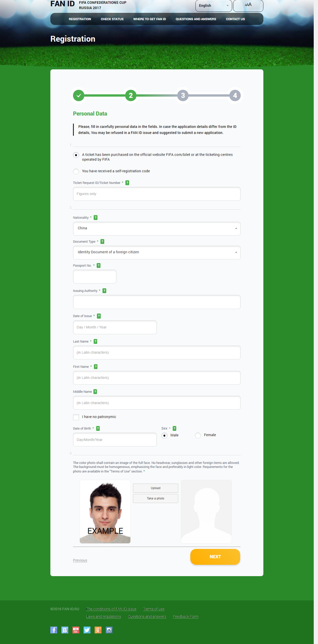Click the yellow NEXT button
The width and height of the screenshot is (318, 644).
215,557
